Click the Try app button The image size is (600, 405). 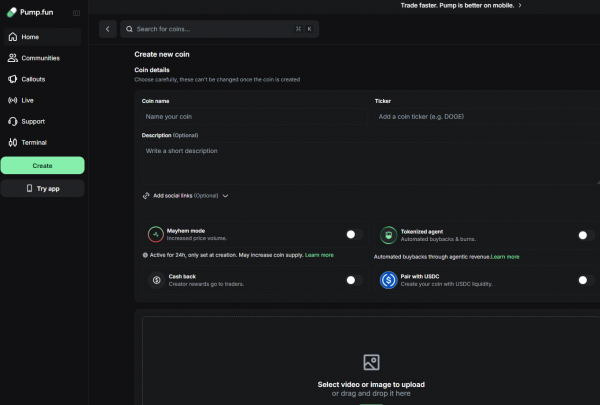point(42,188)
